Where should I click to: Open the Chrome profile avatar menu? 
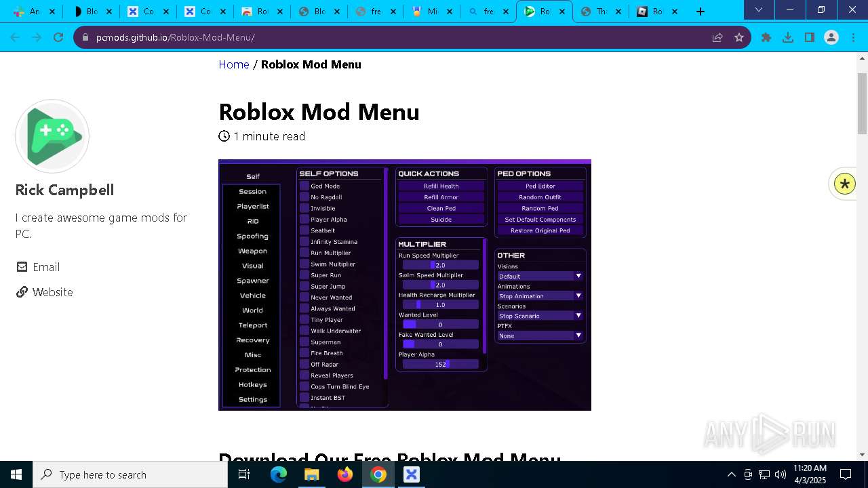(x=831, y=37)
